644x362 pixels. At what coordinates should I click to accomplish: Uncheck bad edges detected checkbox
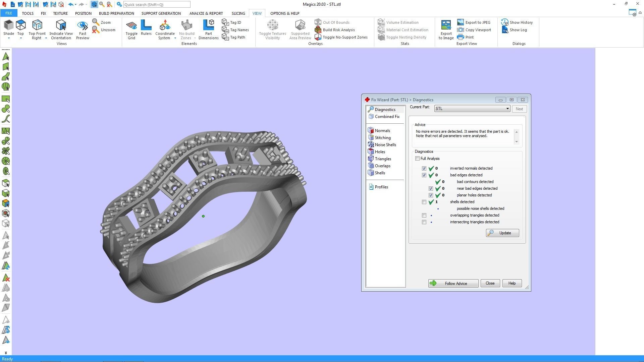(x=424, y=175)
